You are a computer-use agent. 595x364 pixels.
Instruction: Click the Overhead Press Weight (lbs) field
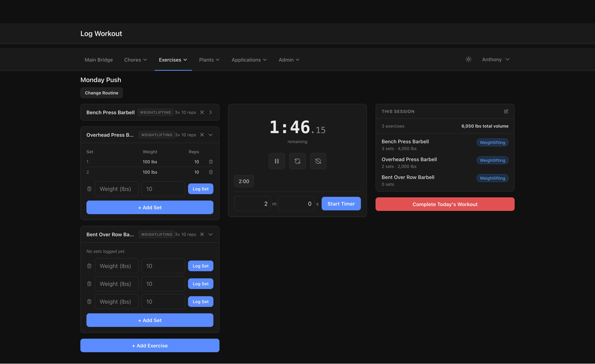(x=117, y=189)
